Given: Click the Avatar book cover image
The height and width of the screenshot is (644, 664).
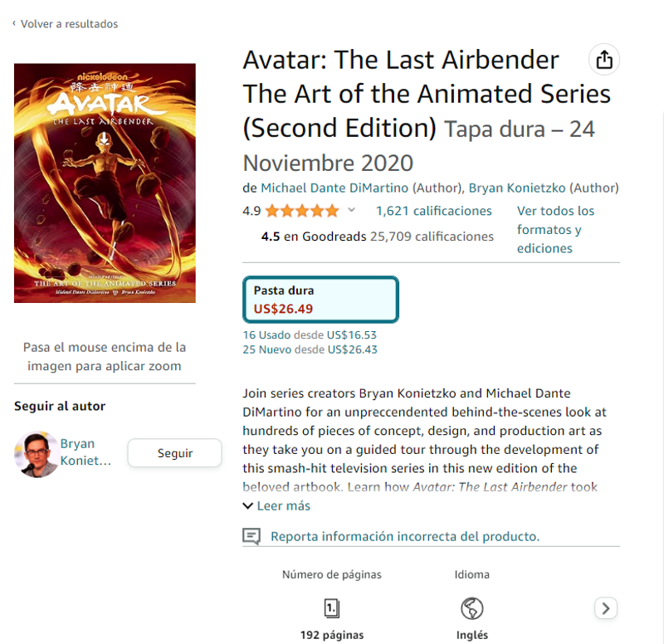Looking at the screenshot, I should (105, 183).
